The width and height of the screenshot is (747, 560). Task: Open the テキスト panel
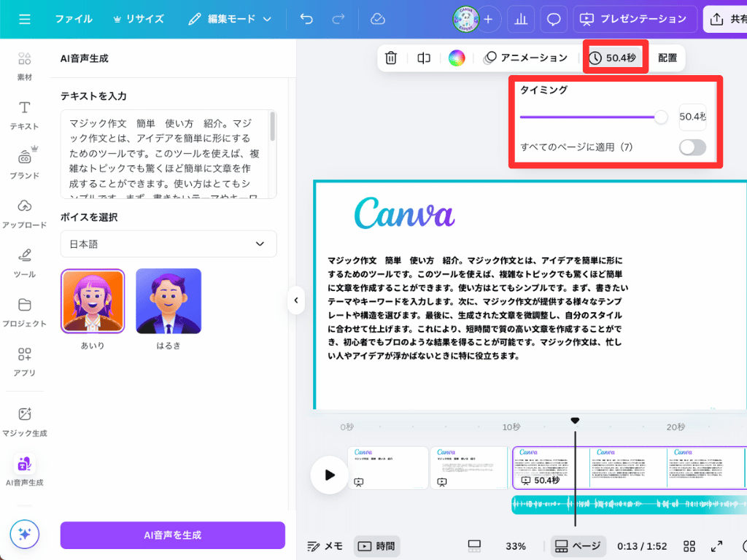(x=25, y=115)
